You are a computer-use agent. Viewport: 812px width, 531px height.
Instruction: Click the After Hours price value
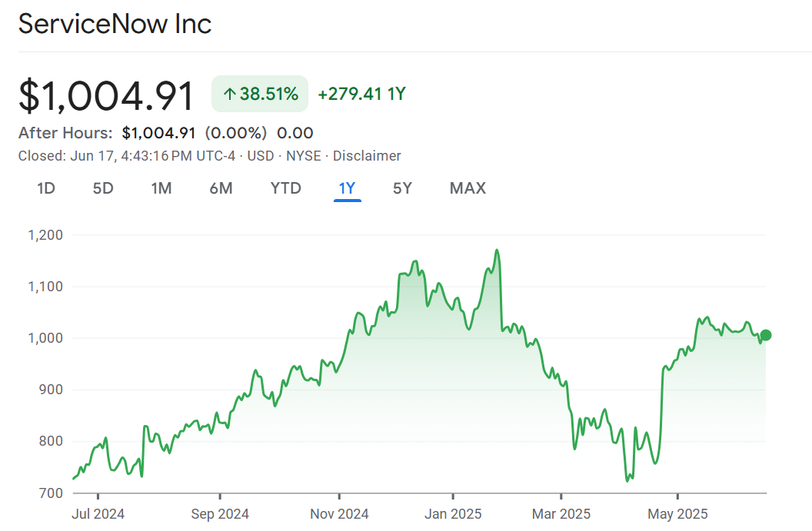pyautogui.click(x=159, y=133)
